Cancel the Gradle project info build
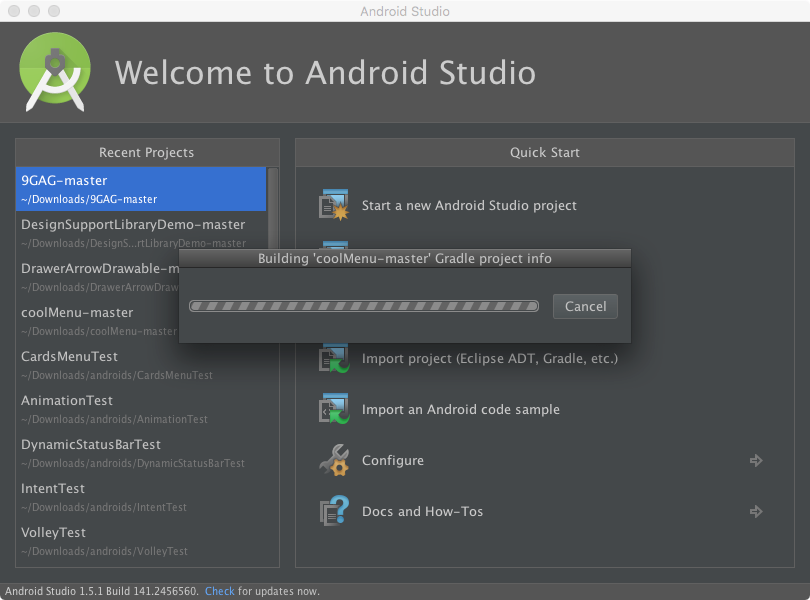810x600 pixels. [x=585, y=306]
